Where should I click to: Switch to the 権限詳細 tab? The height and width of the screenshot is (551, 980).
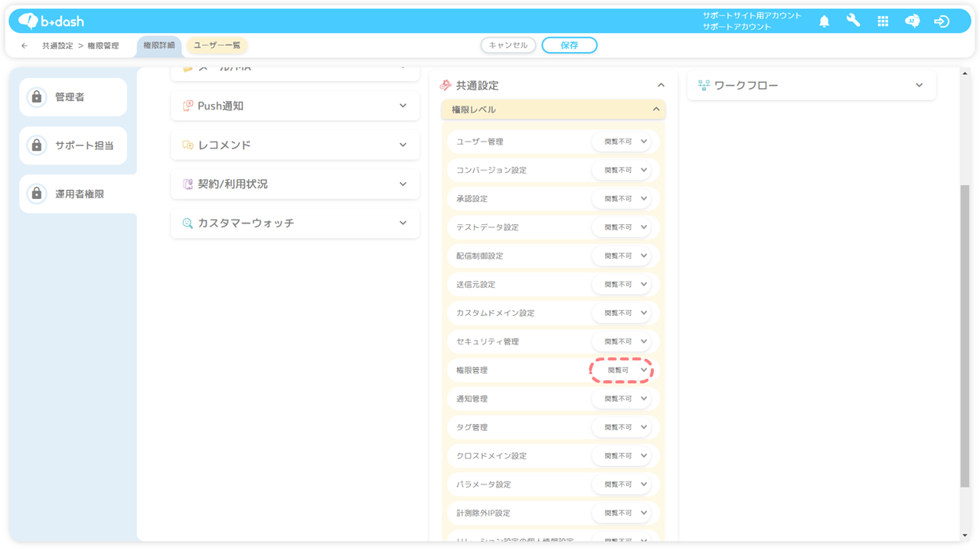click(x=159, y=45)
